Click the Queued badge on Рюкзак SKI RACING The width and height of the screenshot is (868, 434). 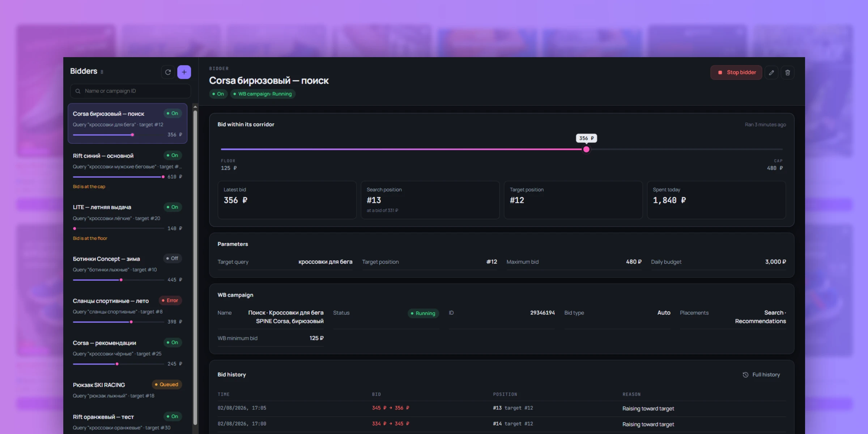click(x=167, y=384)
